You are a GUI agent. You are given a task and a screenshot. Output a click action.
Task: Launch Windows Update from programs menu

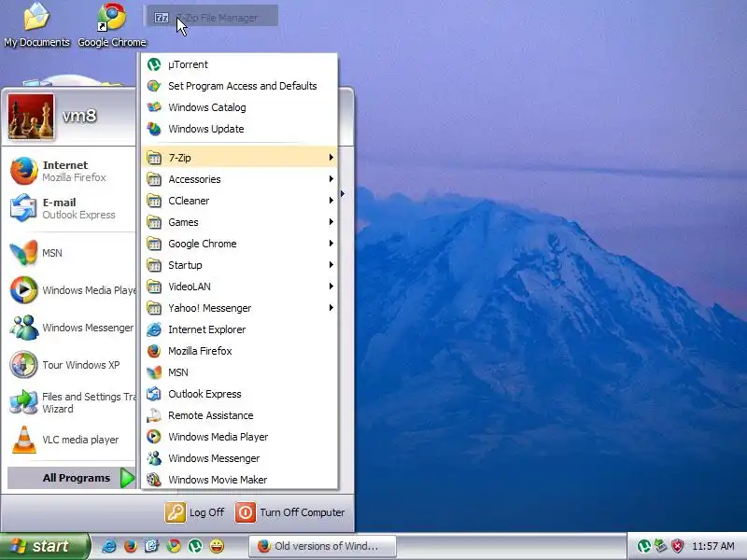tap(240, 129)
